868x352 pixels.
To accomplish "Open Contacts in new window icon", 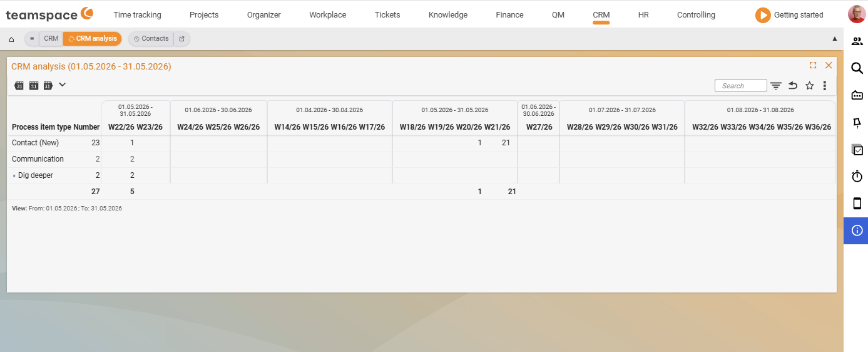I will coord(181,39).
